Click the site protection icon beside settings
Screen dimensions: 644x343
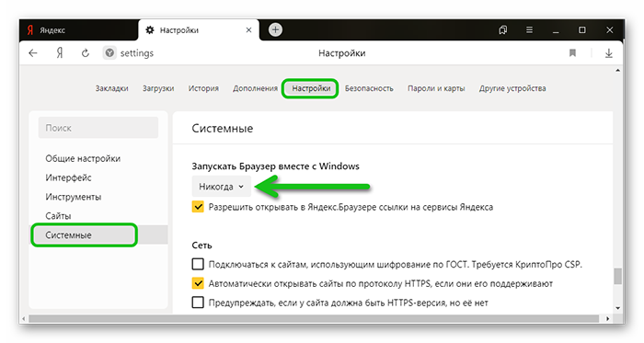coord(109,53)
